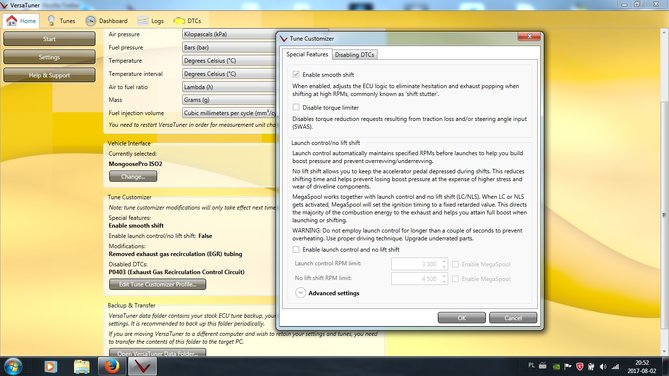Click Open VersaTuner Data Folder button
This screenshot has height=376, width=669.
[x=157, y=353]
